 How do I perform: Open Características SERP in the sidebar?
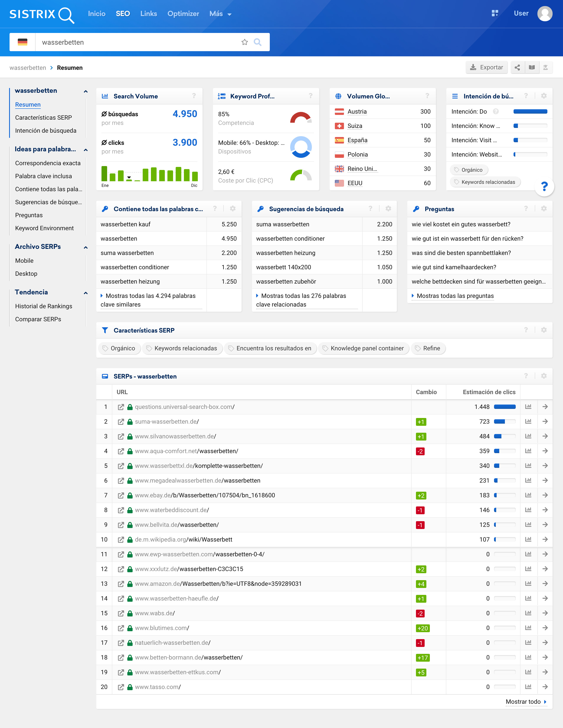click(43, 118)
